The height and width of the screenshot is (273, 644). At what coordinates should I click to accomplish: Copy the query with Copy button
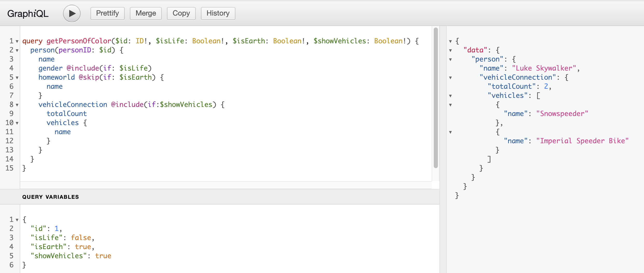(x=181, y=13)
